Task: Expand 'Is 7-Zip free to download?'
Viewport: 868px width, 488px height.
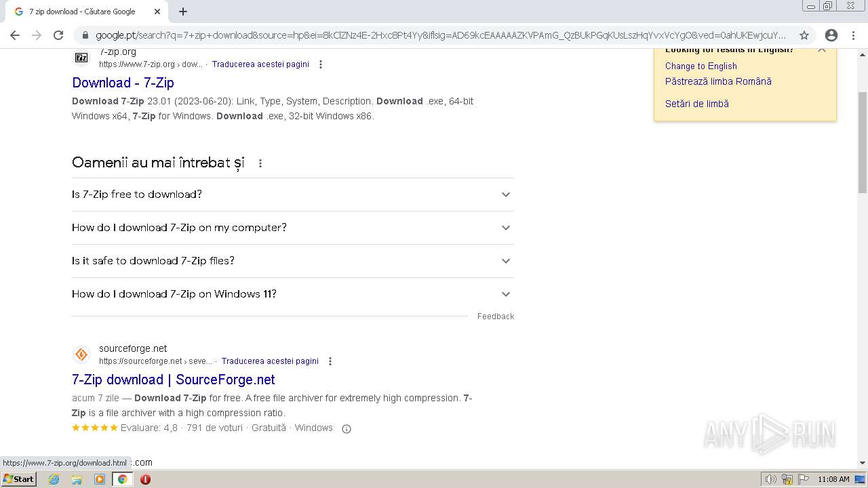Action: (x=292, y=195)
